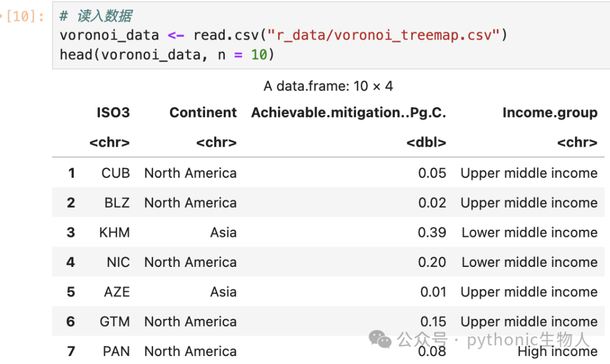The height and width of the screenshot is (364, 610).
Task: Click the ISO3 column header
Action: (x=113, y=112)
